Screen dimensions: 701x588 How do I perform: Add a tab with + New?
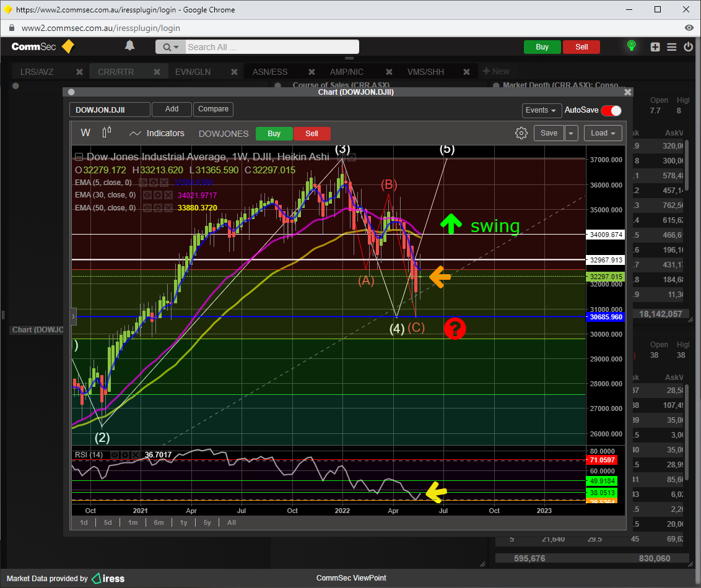click(x=496, y=71)
